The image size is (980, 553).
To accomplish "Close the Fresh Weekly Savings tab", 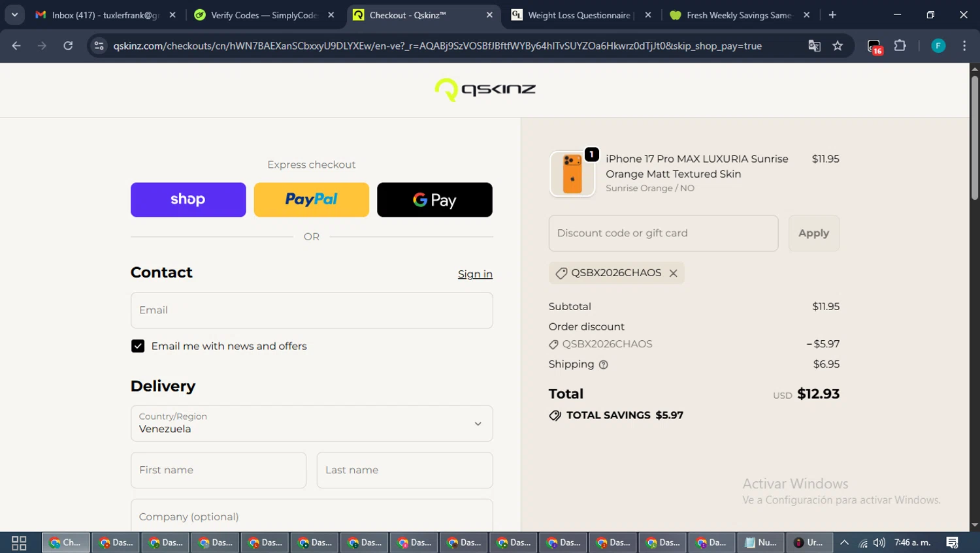I will (x=807, y=15).
